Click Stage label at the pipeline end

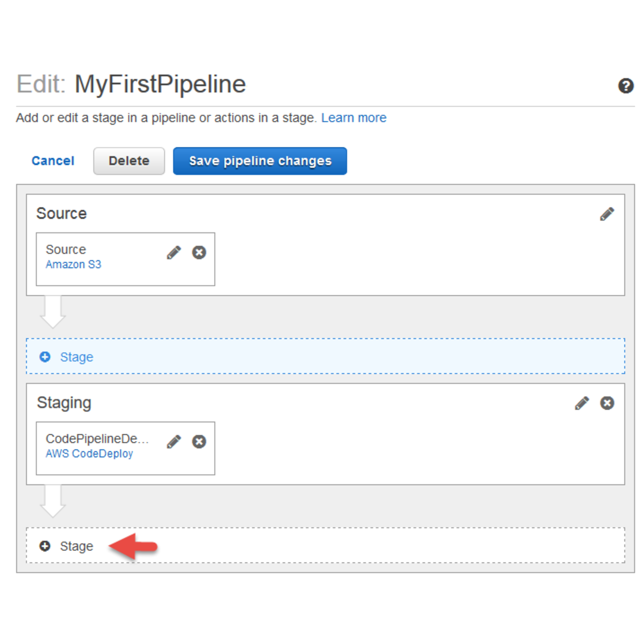tap(76, 546)
